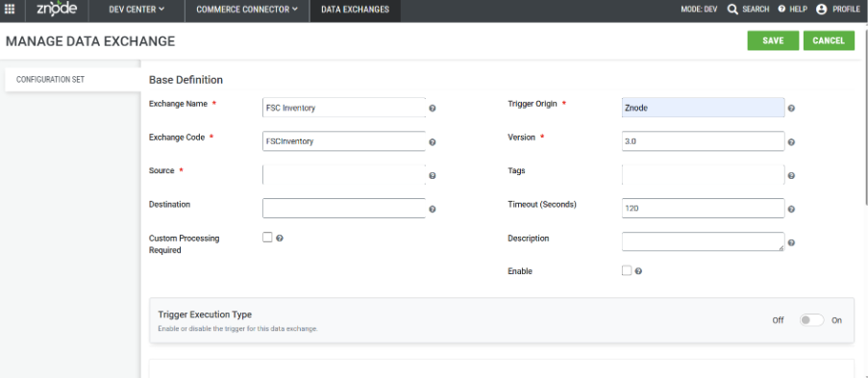
Task: Open the Data Exchanges tab
Action: pos(355,10)
